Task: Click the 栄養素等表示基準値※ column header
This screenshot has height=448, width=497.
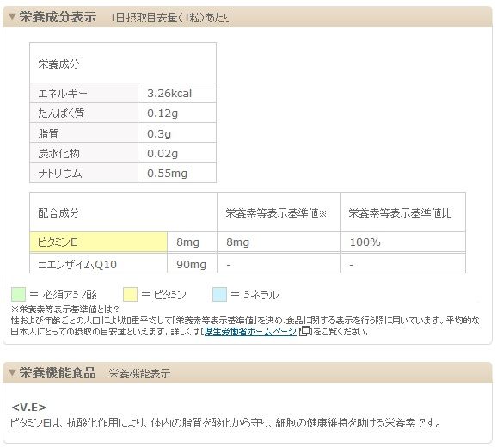Action: pyautogui.click(x=276, y=213)
